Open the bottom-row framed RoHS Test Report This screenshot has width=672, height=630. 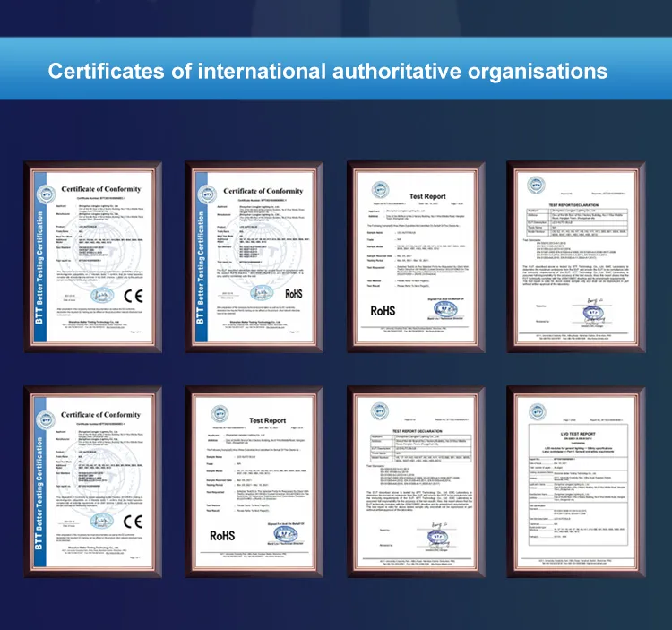click(254, 482)
